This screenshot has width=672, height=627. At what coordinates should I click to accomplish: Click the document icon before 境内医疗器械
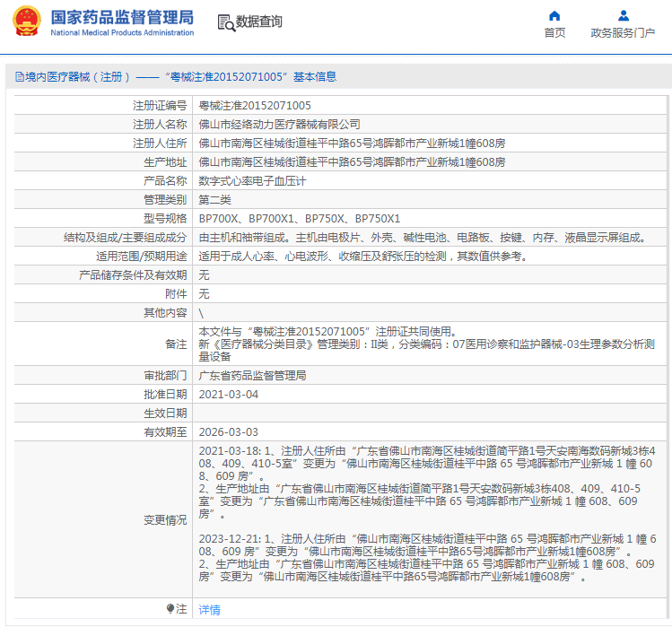pyautogui.click(x=19, y=77)
